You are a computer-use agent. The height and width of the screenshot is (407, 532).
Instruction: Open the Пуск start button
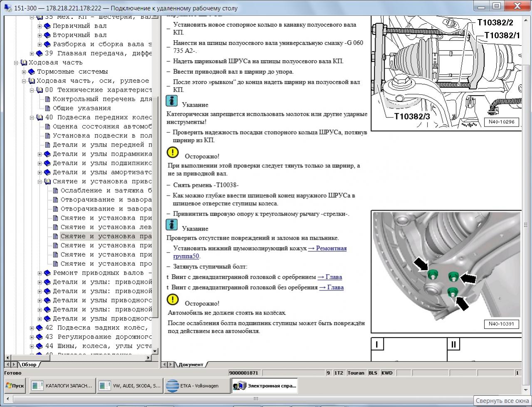[15, 386]
